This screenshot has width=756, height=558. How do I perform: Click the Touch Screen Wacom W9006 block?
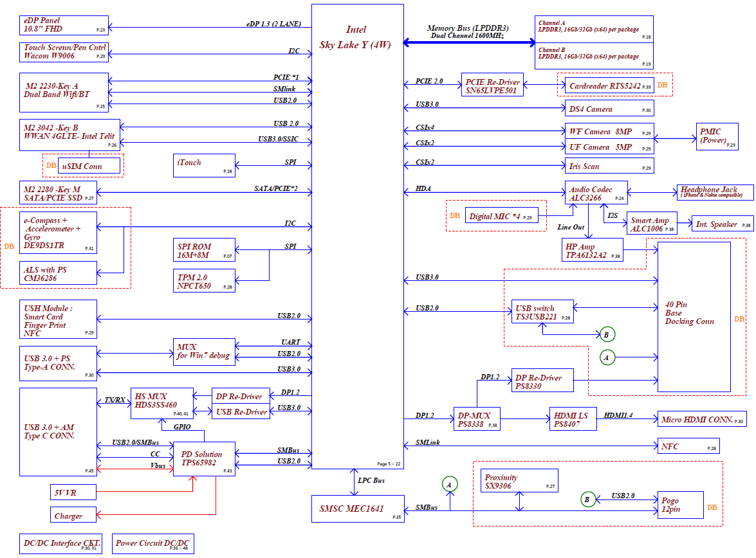click(x=64, y=52)
